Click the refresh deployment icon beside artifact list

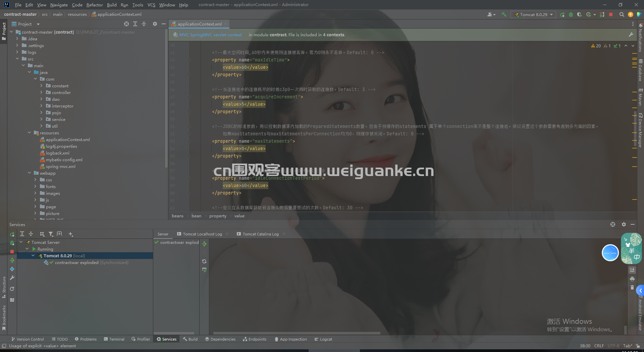tap(204, 261)
